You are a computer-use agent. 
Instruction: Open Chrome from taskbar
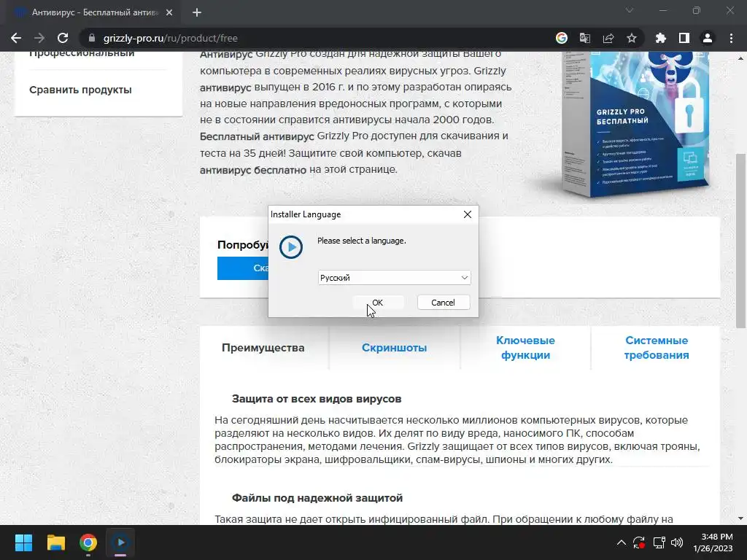[x=88, y=542]
